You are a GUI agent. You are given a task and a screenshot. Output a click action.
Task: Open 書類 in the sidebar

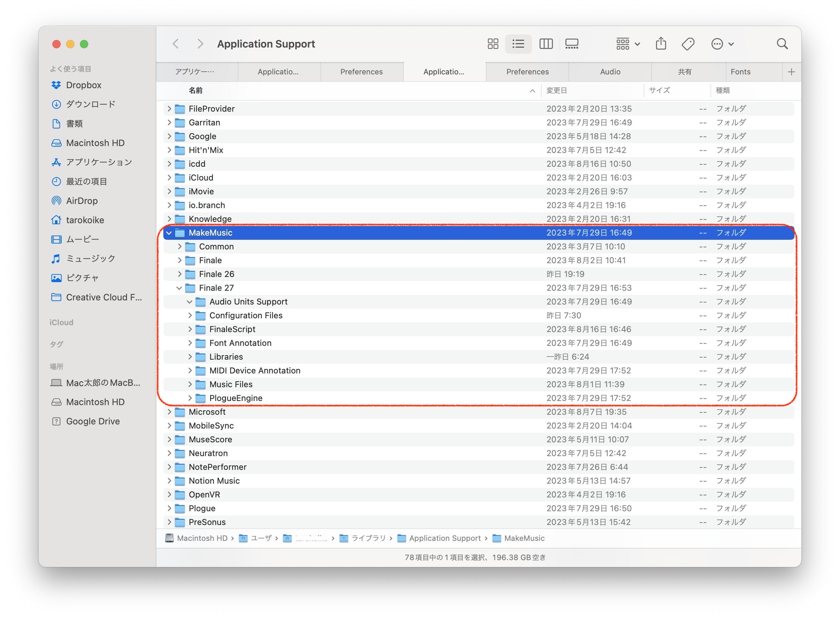[74, 123]
